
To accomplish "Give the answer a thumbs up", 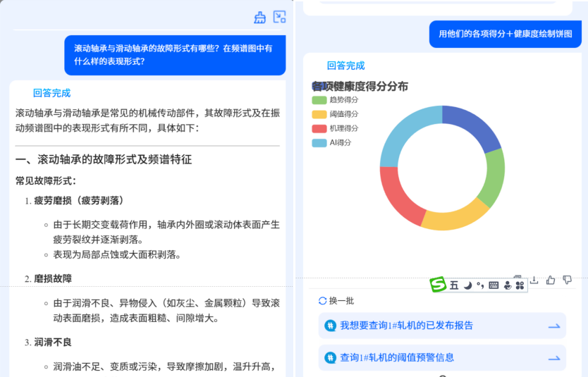I will click(551, 280).
